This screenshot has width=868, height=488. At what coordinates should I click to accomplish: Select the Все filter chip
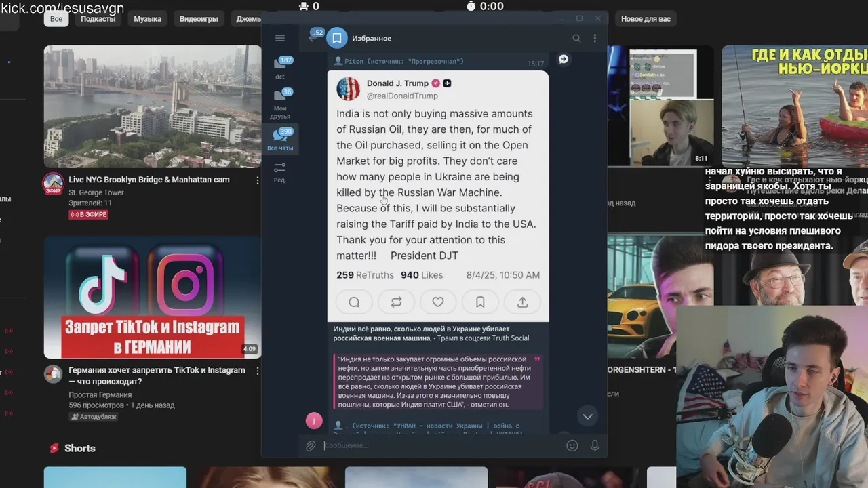pos(56,19)
